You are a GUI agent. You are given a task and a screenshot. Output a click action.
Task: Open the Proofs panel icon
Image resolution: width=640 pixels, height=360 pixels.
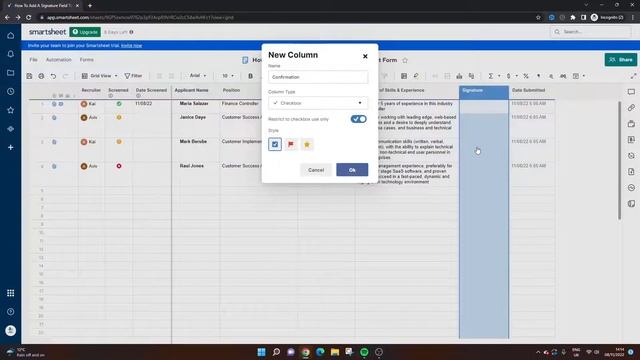[x=631, y=124]
